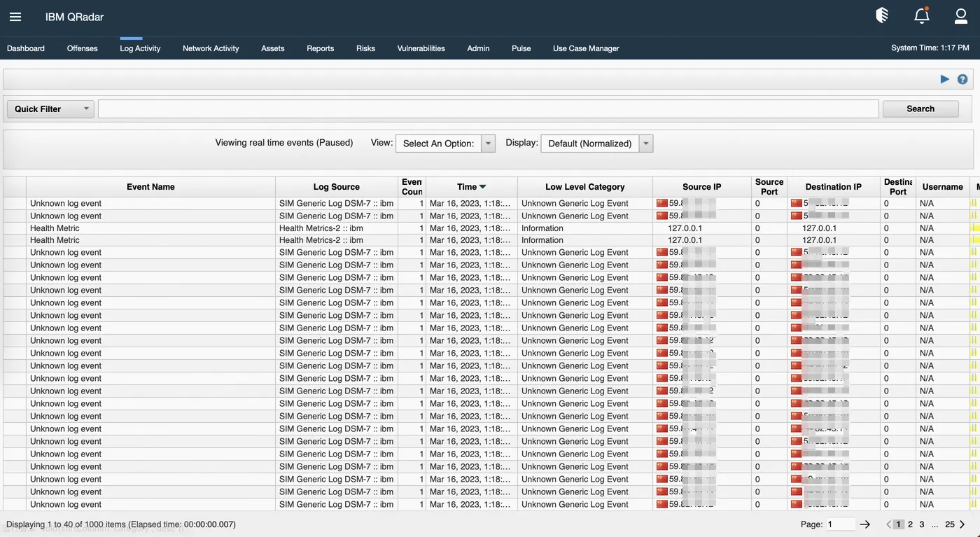This screenshot has height=537, width=980.
Task: Sort by the Log Source column header
Action: pyautogui.click(x=337, y=187)
